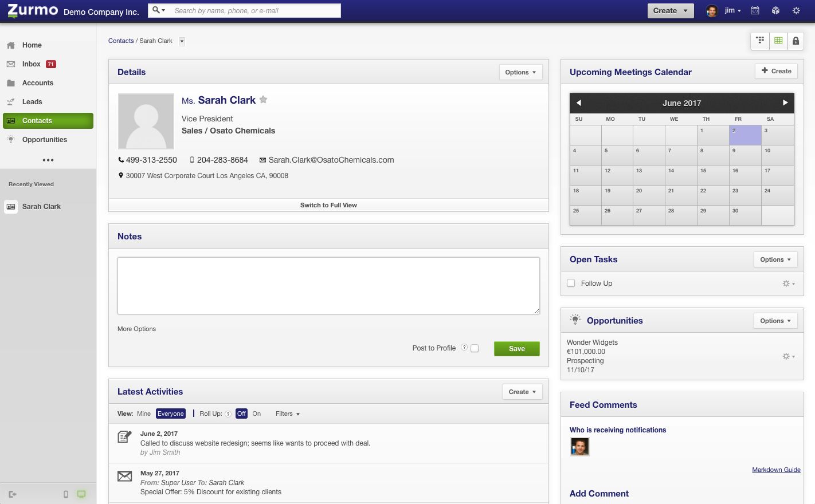Go to next month in calendar
Viewport: 815px width, 504px height.
pyautogui.click(x=785, y=103)
